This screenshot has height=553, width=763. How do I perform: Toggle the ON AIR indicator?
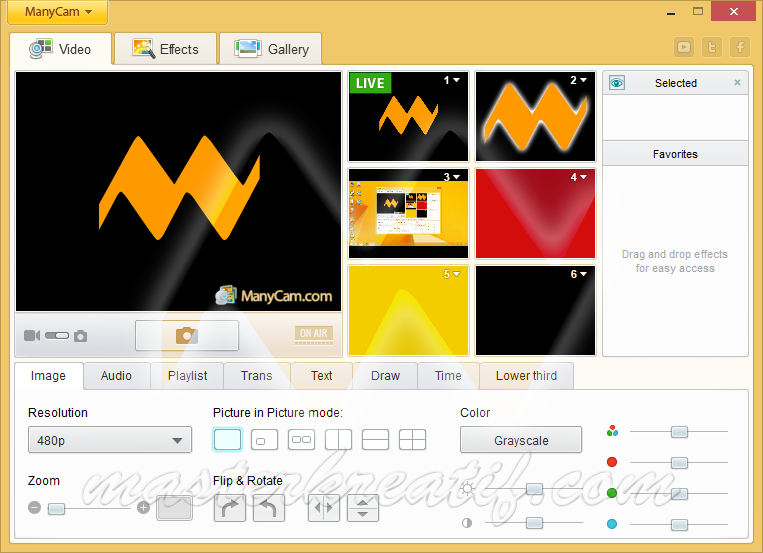pos(314,335)
